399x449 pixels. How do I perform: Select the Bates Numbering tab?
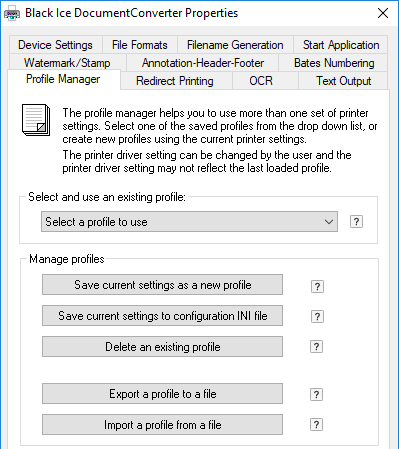point(334,63)
